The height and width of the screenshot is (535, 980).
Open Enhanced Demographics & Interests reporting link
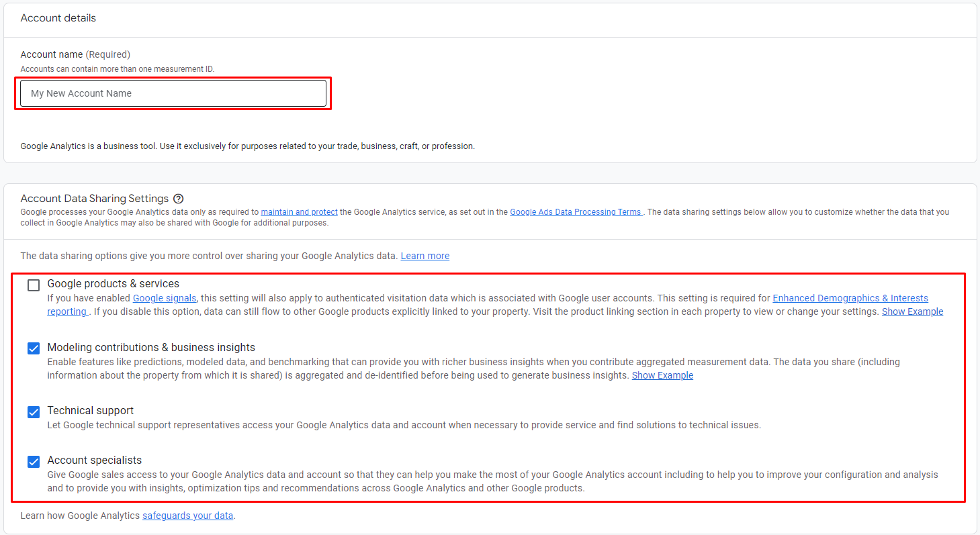850,298
